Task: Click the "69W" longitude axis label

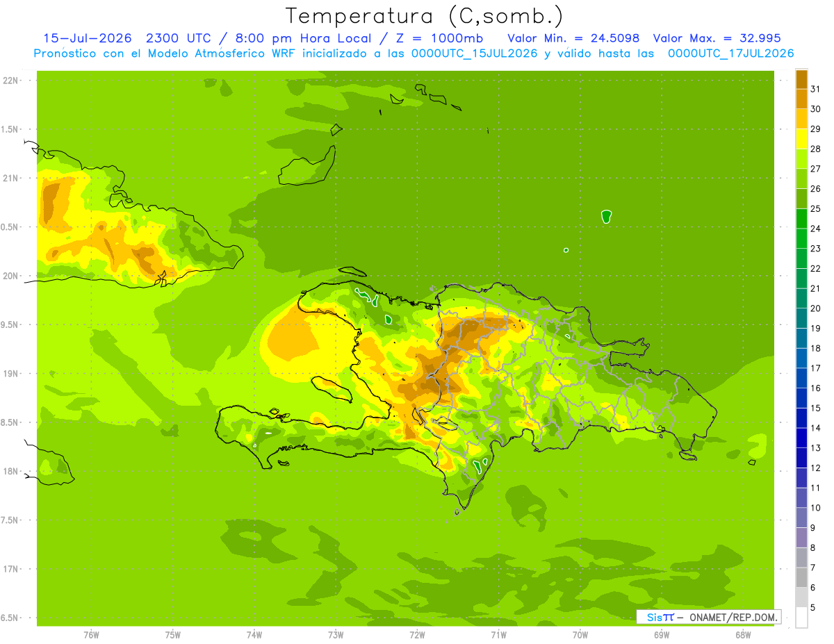Action: [662, 635]
